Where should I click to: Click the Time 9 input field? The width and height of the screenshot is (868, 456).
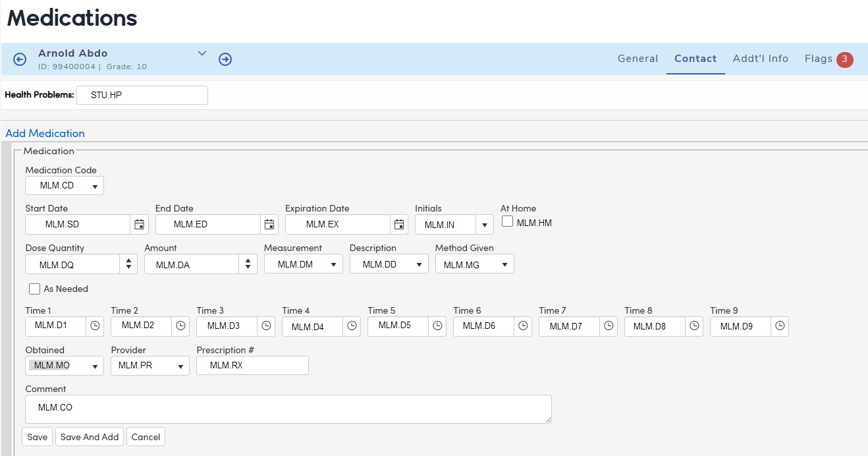[740, 326]
